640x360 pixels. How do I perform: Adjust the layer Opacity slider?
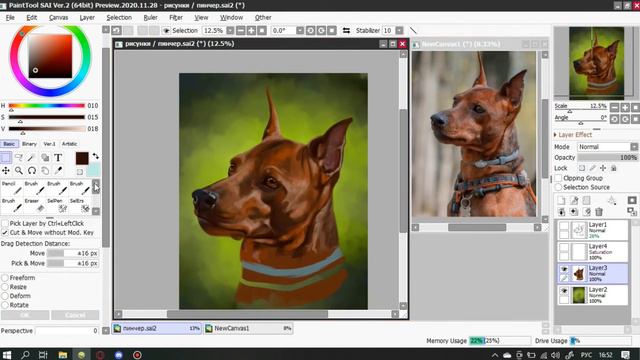coord(607,158)
